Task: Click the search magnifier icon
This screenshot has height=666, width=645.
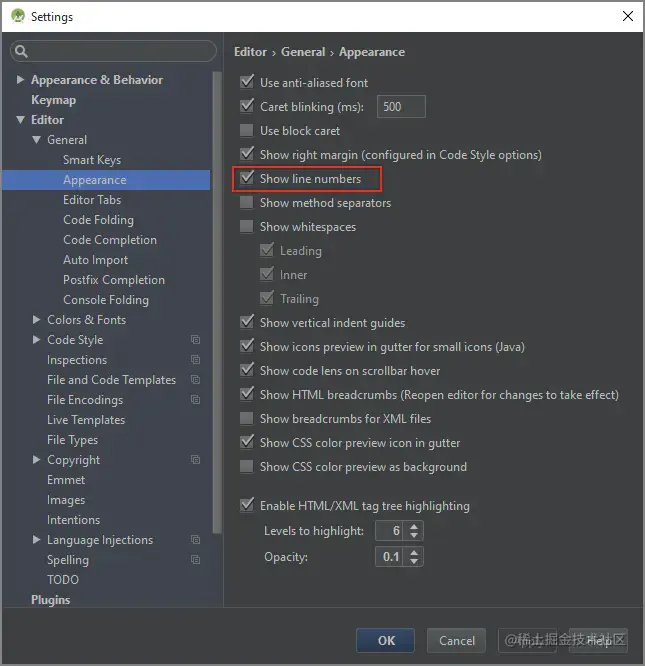Action: click(x=22, y=52)
